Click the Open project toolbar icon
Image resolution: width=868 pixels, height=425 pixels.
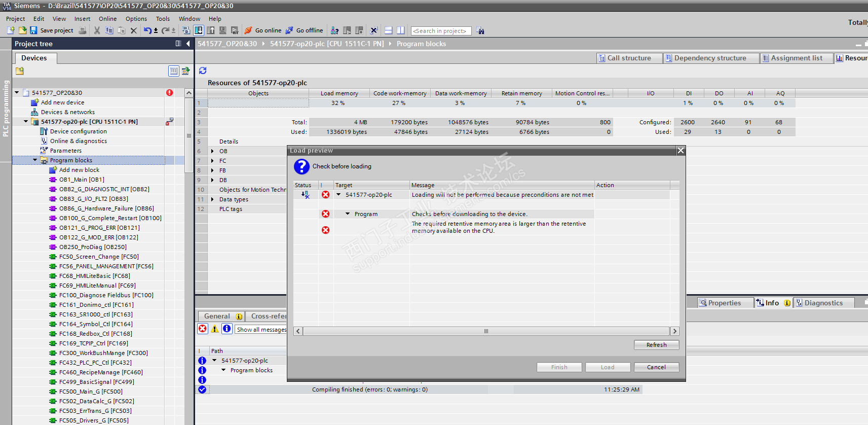point(22,30)
